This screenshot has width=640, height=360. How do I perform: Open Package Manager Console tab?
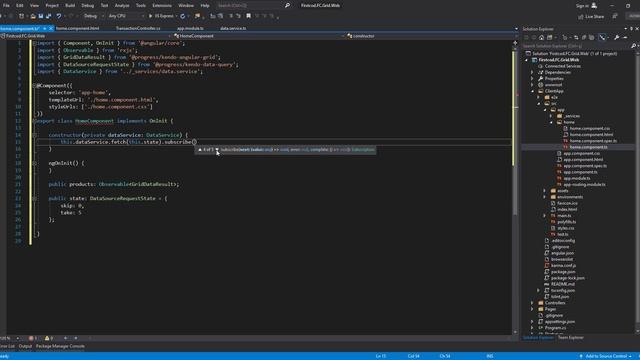point(60,346)
